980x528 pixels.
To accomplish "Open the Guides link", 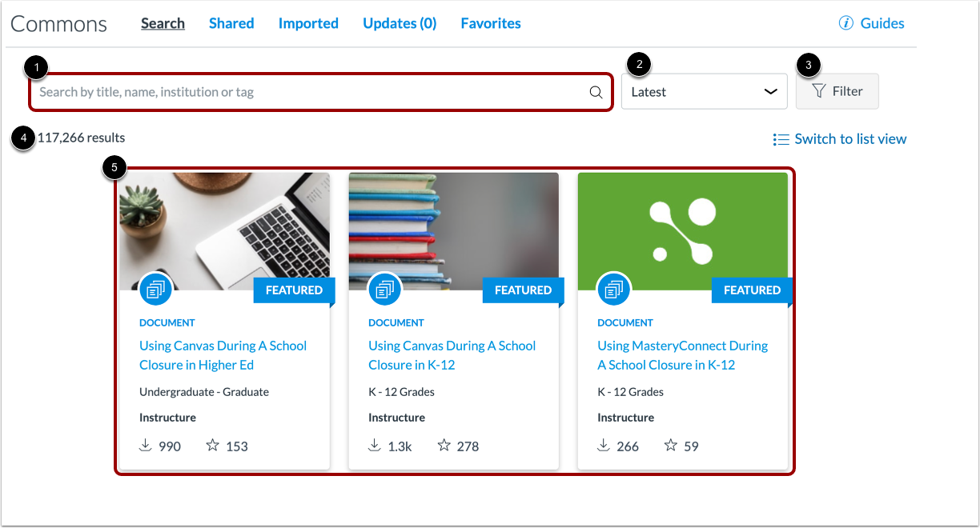I will (881, 22).
